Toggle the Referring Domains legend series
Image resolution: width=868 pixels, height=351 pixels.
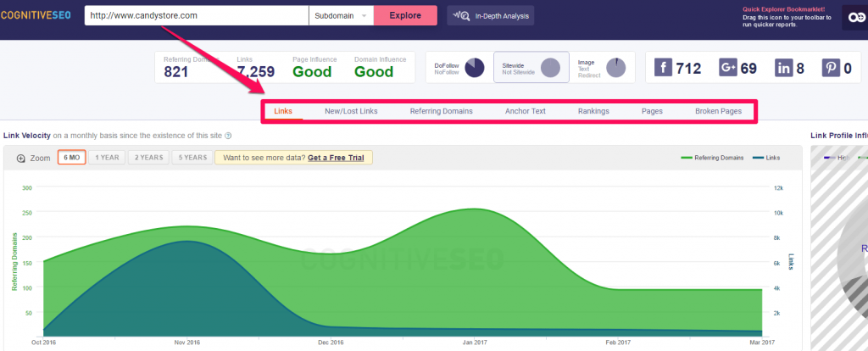coord(712,158)
